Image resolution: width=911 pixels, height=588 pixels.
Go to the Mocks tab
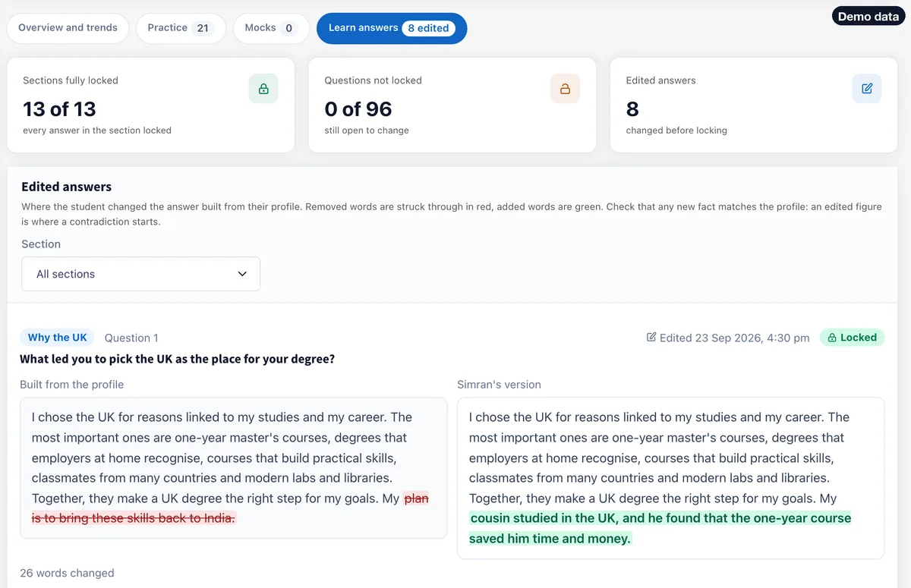click(271, 28)
